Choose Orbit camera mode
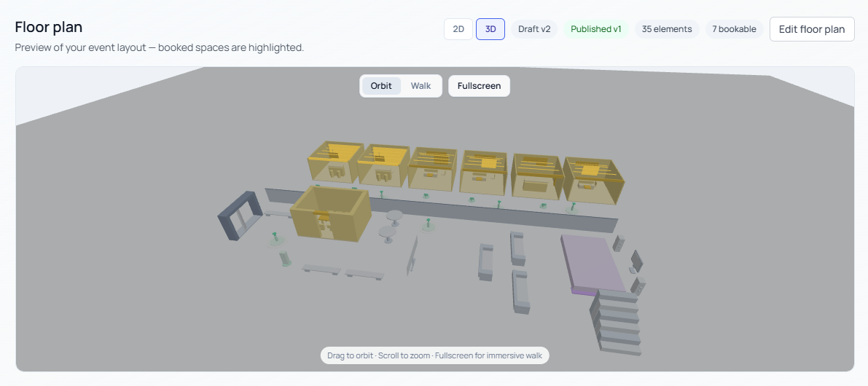The width and height of the screenshot is (868, 386). (x=381, y=86)
